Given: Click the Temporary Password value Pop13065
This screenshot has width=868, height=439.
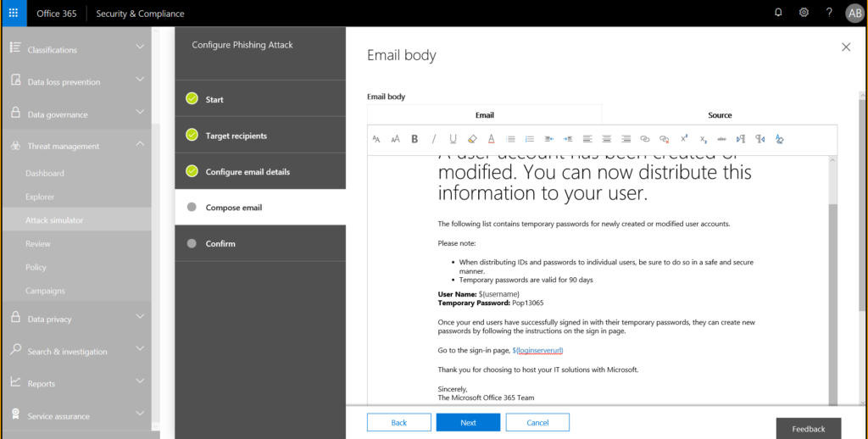Looking at the screenshot, I should click(x=527, y=303).
